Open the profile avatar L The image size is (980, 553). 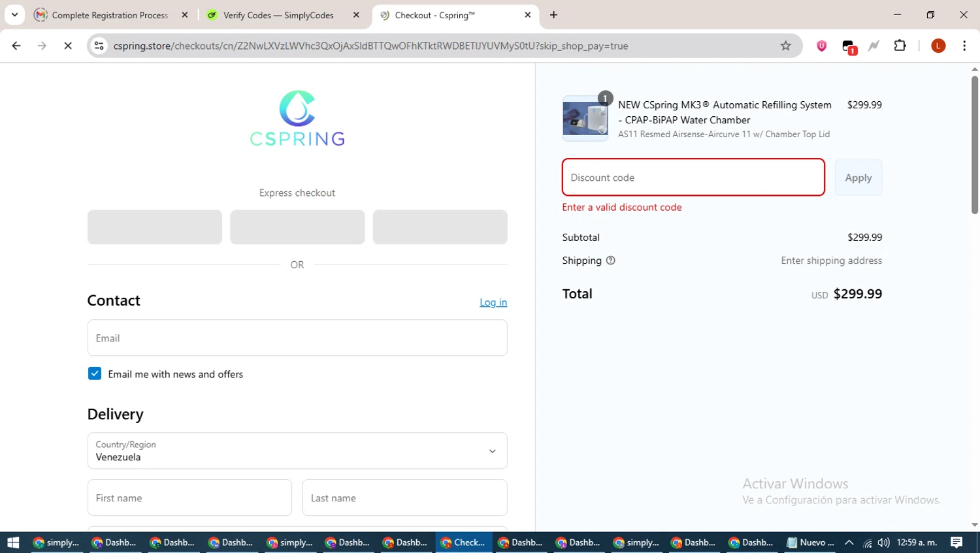[x=938, y=46]
